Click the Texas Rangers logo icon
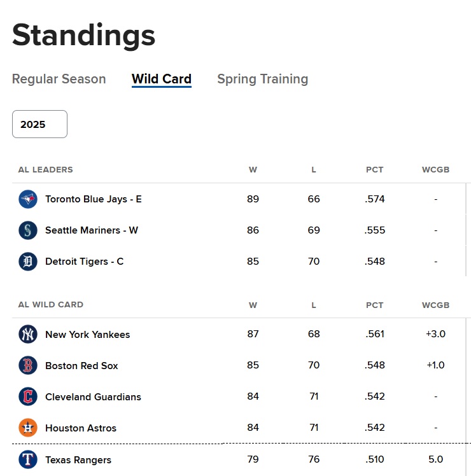This screenshot has width=471, height=476. pyautogui.click(x=28, y=459)
